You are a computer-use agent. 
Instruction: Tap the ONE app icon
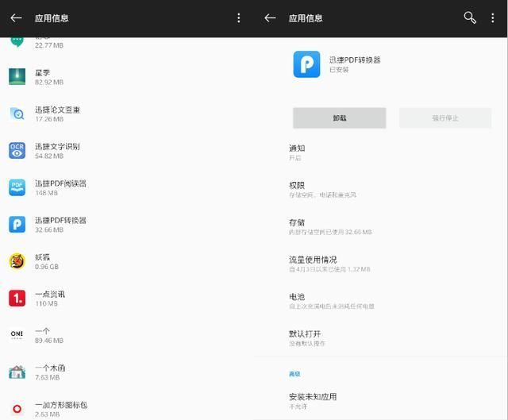(x=17, y=334)
